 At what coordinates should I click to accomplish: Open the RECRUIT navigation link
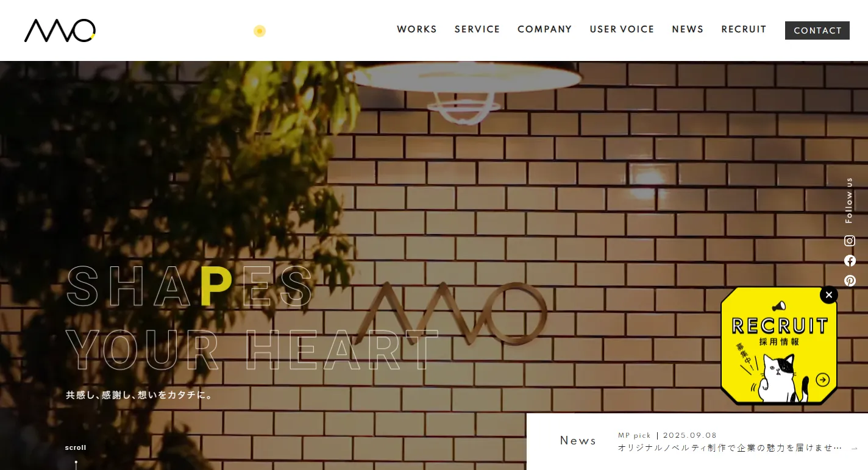coord(744,29)
